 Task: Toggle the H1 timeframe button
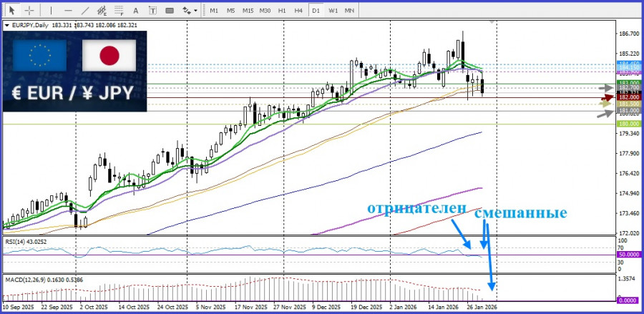(282, 11)
